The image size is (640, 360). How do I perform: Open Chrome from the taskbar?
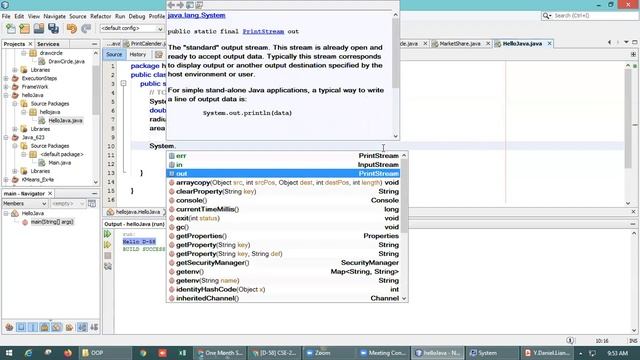pyautogui.click(x=143, y=353)
